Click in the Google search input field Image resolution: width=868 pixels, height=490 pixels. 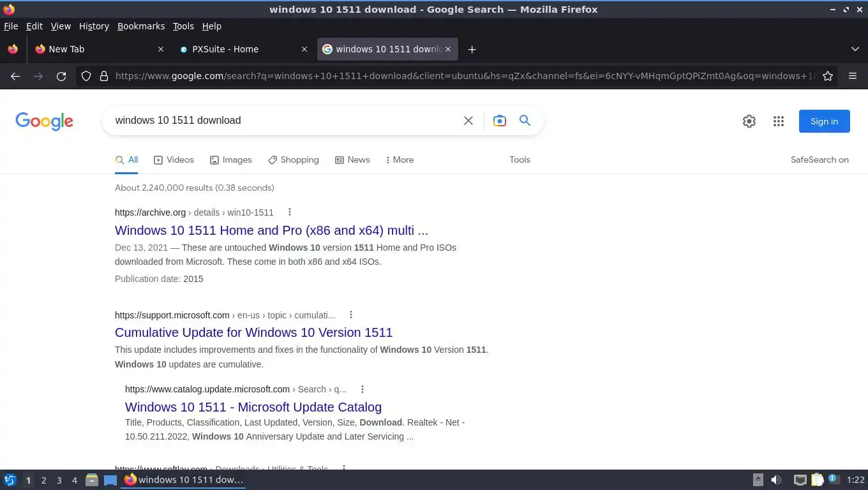point(284,121)
